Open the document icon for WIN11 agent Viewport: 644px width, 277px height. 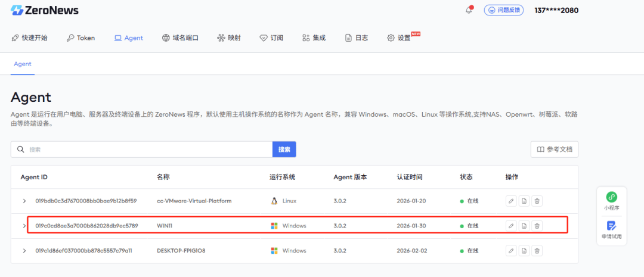pyautogui.click(x=524, y=226)
